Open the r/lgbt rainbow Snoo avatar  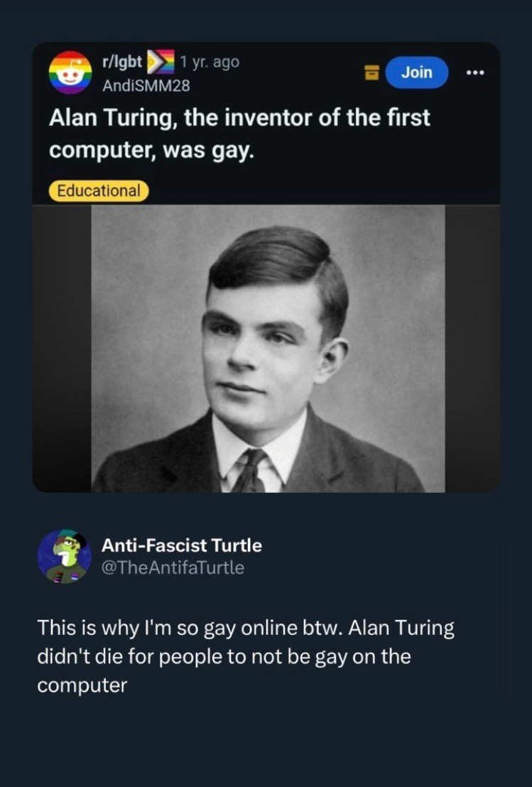[x=70, y=72]
